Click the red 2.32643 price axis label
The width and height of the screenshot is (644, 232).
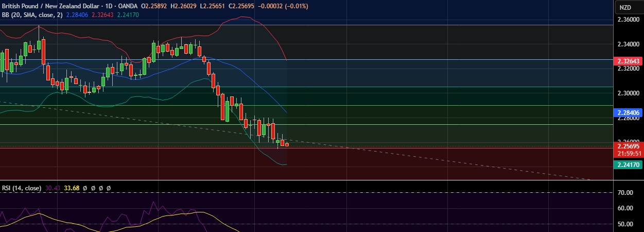pos(628,61)
